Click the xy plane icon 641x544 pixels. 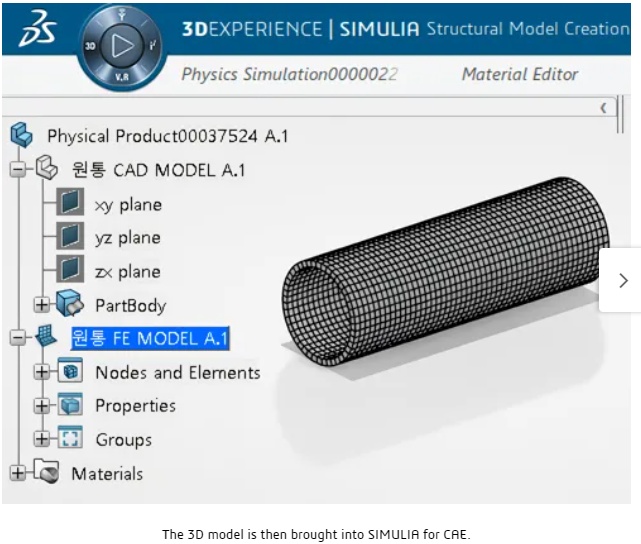tap(70, 201)
